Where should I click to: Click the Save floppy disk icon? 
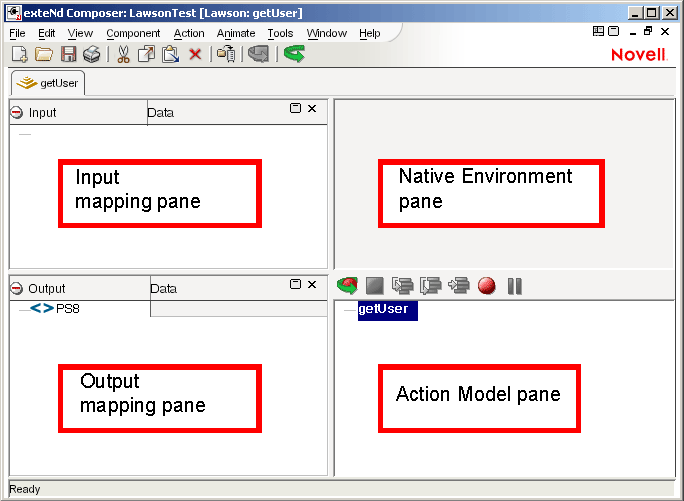tap(68, 54)
